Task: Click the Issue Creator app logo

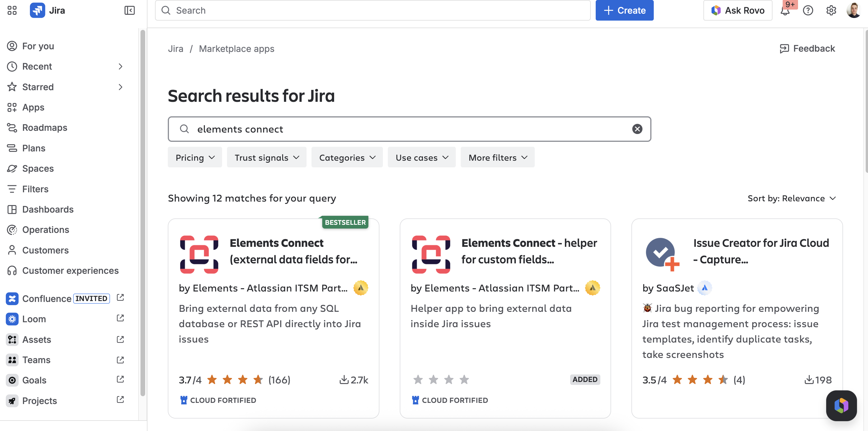Action: (x=662, y=254)
